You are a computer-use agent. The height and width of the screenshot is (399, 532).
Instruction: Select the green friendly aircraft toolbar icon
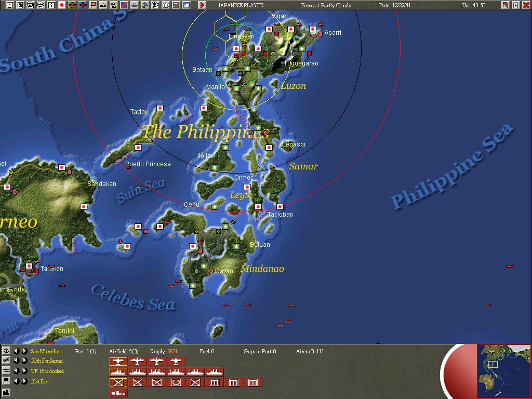coord(71,5)
